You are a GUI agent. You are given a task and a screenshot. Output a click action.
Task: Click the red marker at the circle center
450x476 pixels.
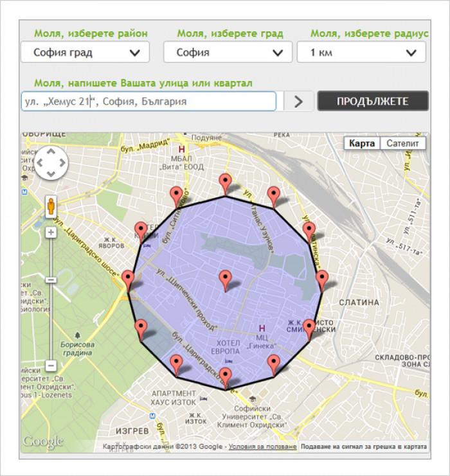tap(225, 279)
